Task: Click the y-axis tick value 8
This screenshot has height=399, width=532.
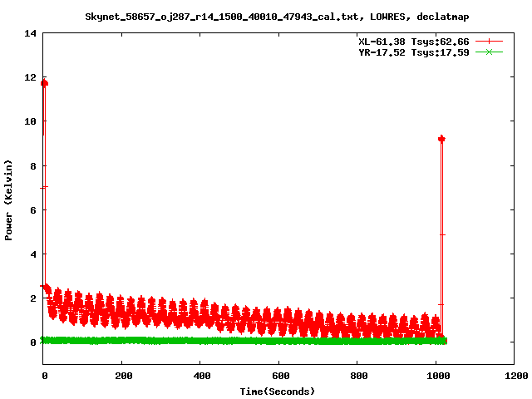Action: [x=33, y=166]
